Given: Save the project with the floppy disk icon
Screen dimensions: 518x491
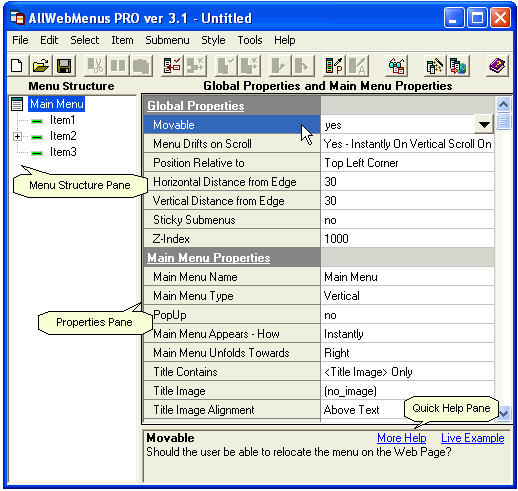Looking at the screenshot, I should 64,65.
